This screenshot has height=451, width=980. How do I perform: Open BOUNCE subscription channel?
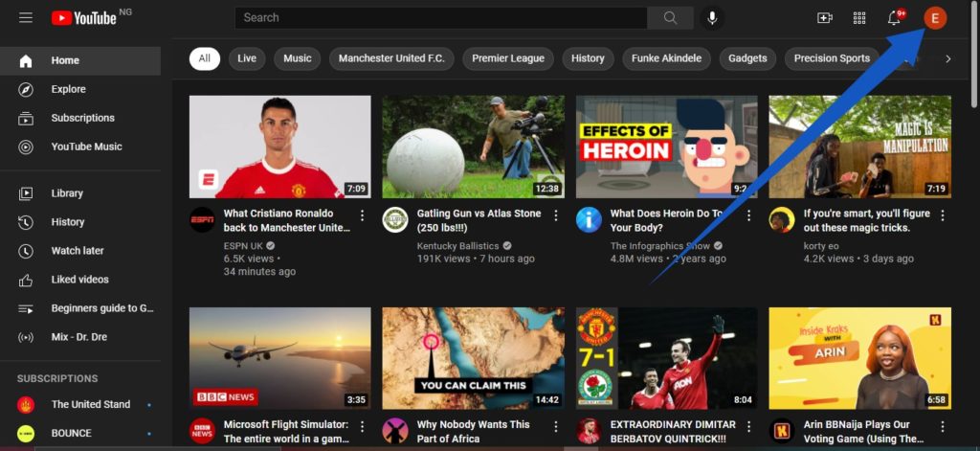80,434
